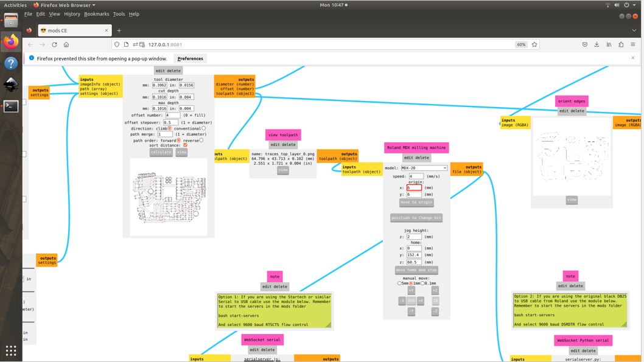Go back using the browser back arrow
Screen dimensions: 644x362
click(x=30, y=44)
